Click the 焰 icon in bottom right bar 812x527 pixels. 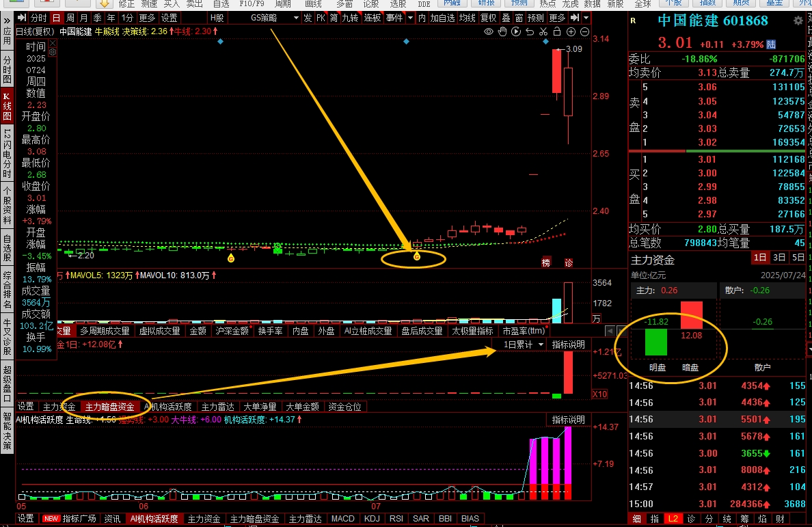coord(762,519)
